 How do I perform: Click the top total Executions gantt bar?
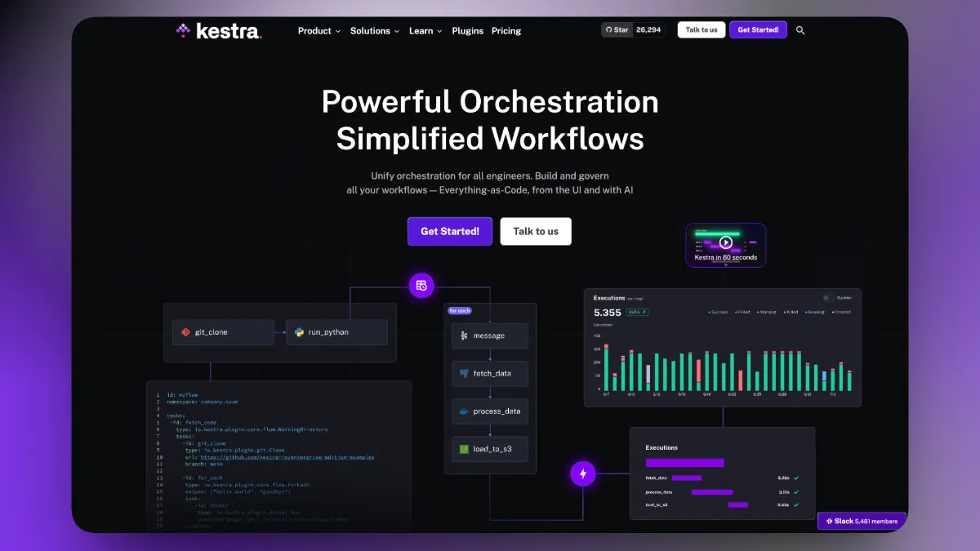click(x=685, y=463)
